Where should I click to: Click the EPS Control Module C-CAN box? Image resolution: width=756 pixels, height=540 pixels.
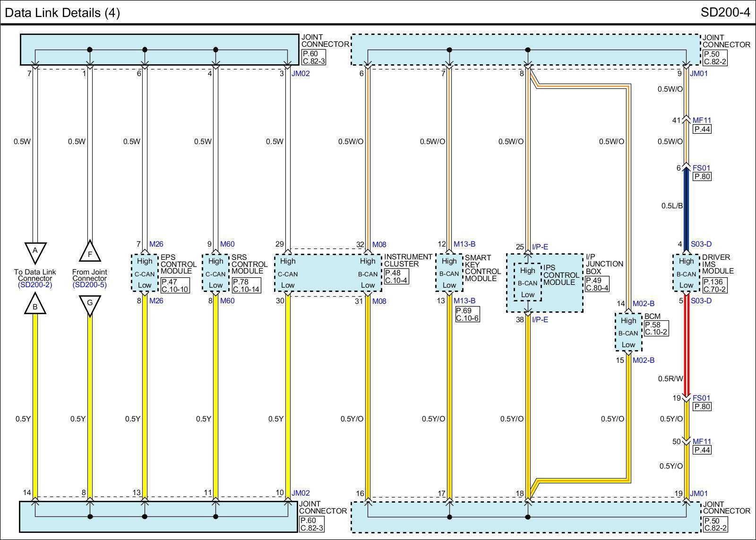(x=145, y=273)
